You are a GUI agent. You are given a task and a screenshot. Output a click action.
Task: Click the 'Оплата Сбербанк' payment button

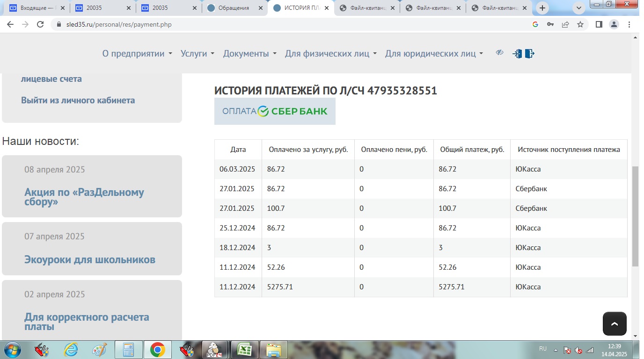[275, 111]
